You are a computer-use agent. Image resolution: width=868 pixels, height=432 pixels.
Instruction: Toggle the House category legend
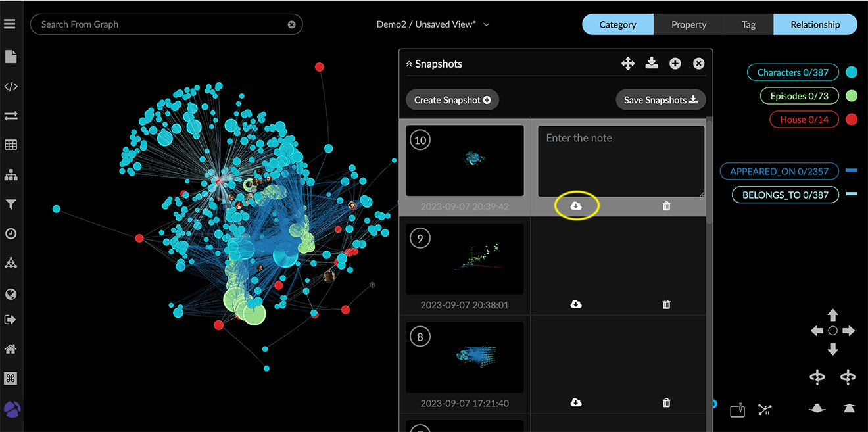coord(804,120)
